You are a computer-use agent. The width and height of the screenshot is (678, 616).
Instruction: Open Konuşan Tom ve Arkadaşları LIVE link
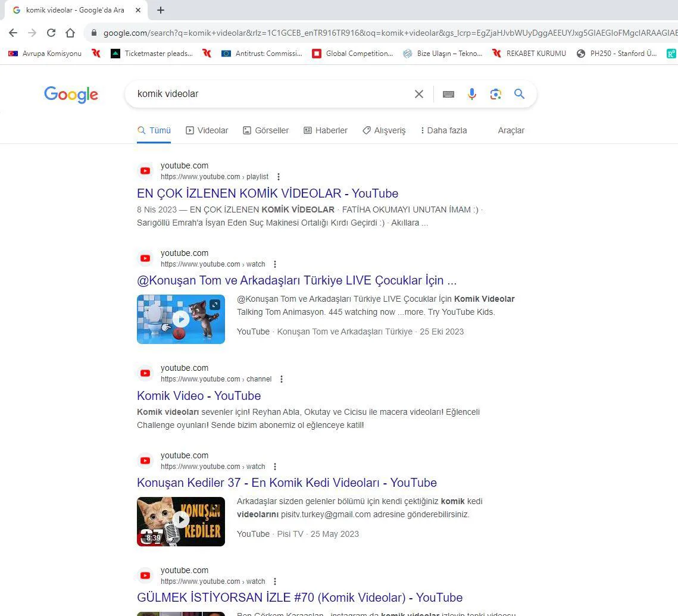pos(296,280)
